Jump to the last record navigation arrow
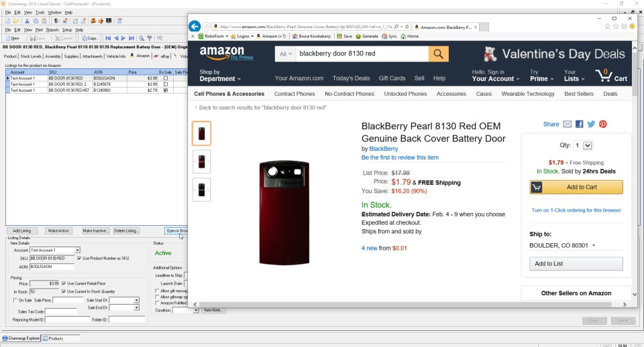Image resolution: width=644 pixels, height=347 pixels. pos(131,38)
